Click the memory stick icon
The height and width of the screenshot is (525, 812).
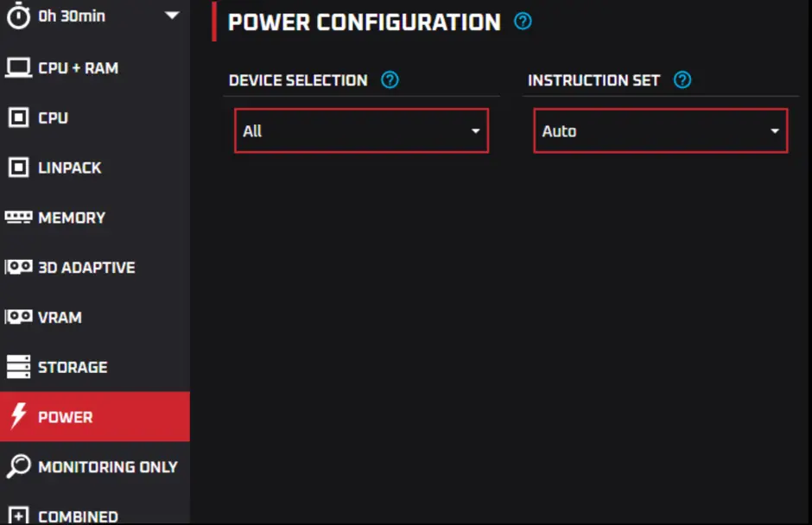click(x=19, y=217)
